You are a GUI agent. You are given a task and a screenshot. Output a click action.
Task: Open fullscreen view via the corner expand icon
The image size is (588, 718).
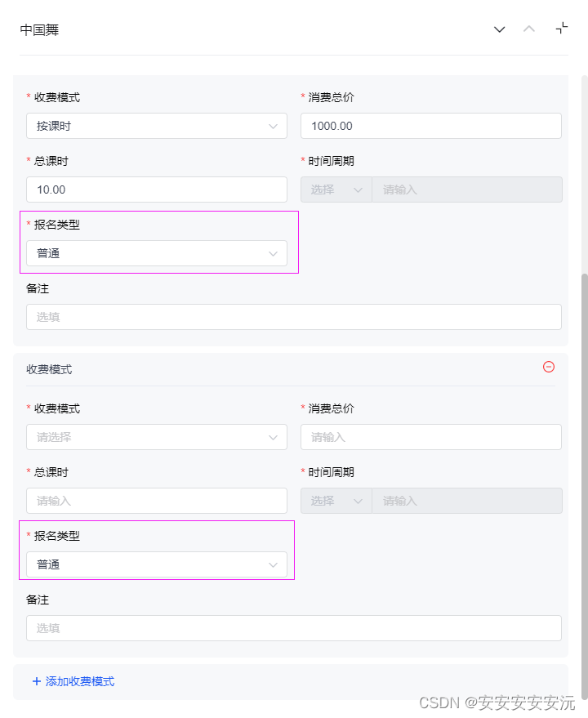(561, 29)
